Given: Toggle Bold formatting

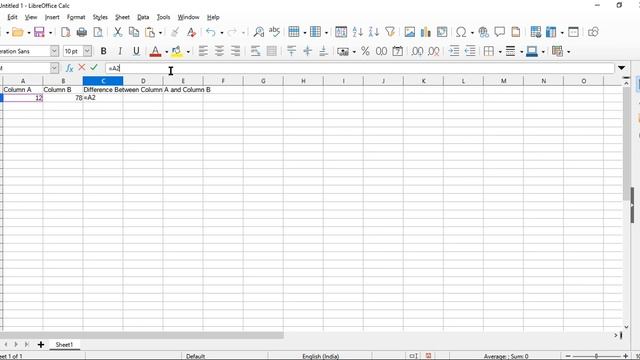Looking at the screenshot, I should pyautogui.click(x=104, y=51).
